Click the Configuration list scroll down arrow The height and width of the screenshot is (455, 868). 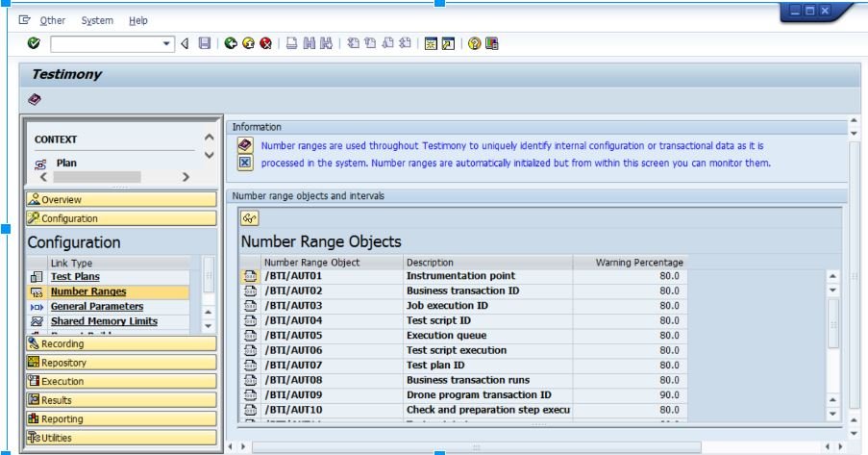click(x=209, y=326)
